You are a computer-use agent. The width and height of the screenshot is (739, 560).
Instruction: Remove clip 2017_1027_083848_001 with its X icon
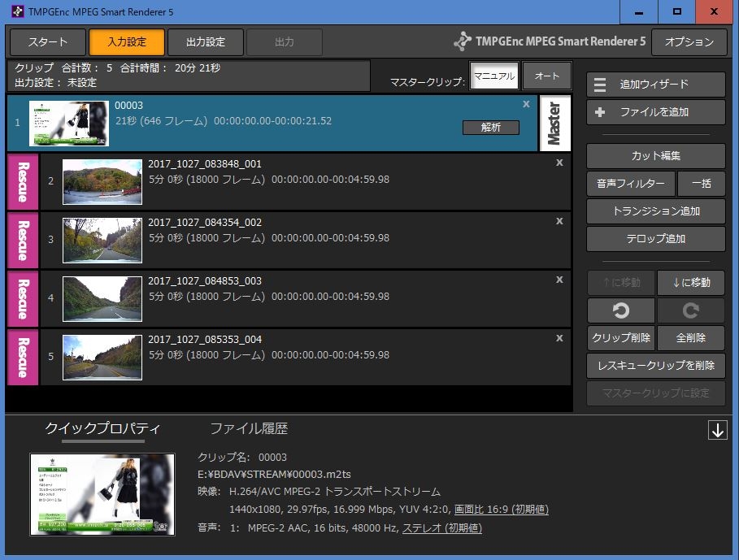tap(559, 163)
